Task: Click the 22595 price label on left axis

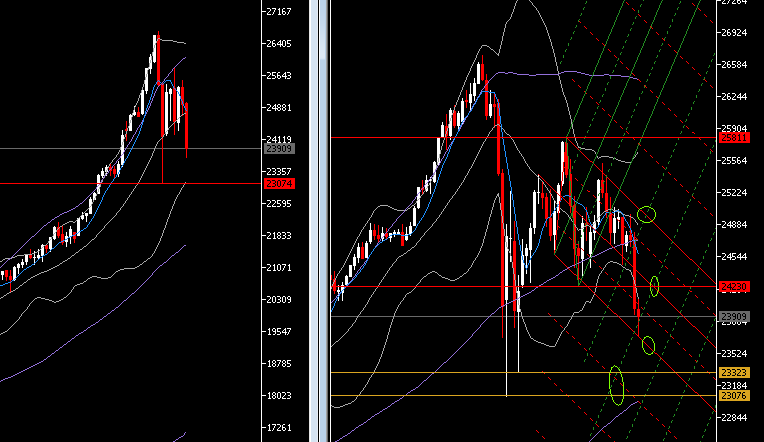Action: pos(278,204)
